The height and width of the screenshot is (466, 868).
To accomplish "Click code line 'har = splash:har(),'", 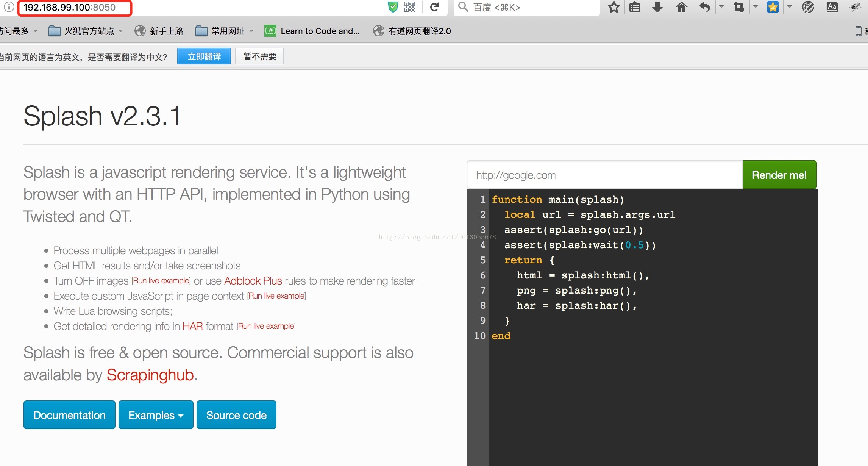I will click(x=577, y=306).
